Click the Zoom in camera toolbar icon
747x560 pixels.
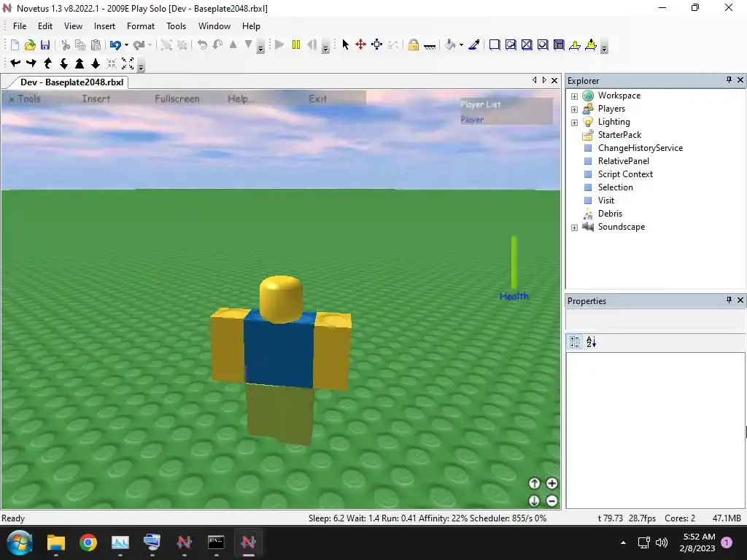click(80, 63)
